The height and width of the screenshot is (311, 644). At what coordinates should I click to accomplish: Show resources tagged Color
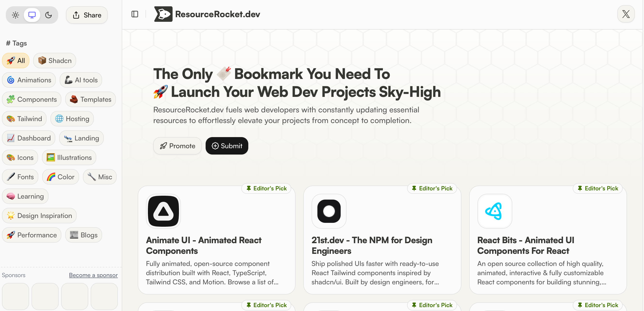[61, 177]
